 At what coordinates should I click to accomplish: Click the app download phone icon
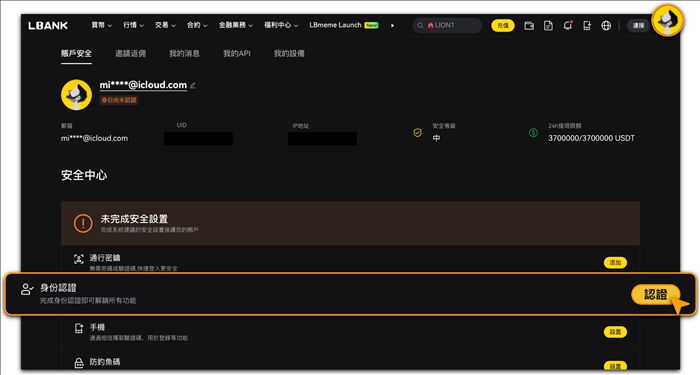[x=587, y=25]
